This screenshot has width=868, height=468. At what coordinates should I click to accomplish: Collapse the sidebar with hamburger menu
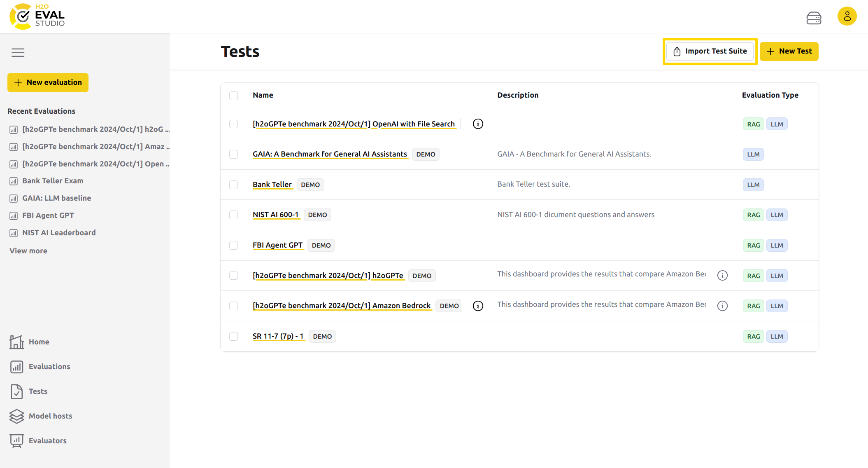click(x=18, y=53)
